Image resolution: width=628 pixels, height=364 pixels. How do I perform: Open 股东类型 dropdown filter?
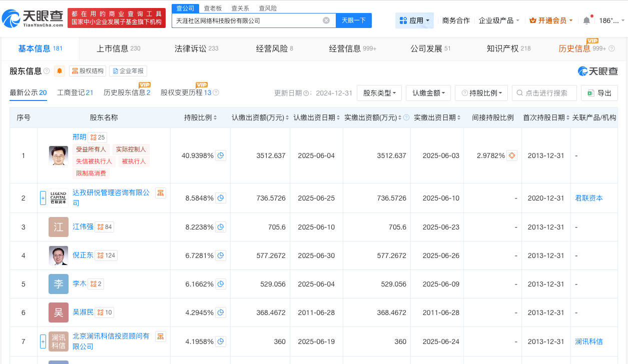point(379,93)
